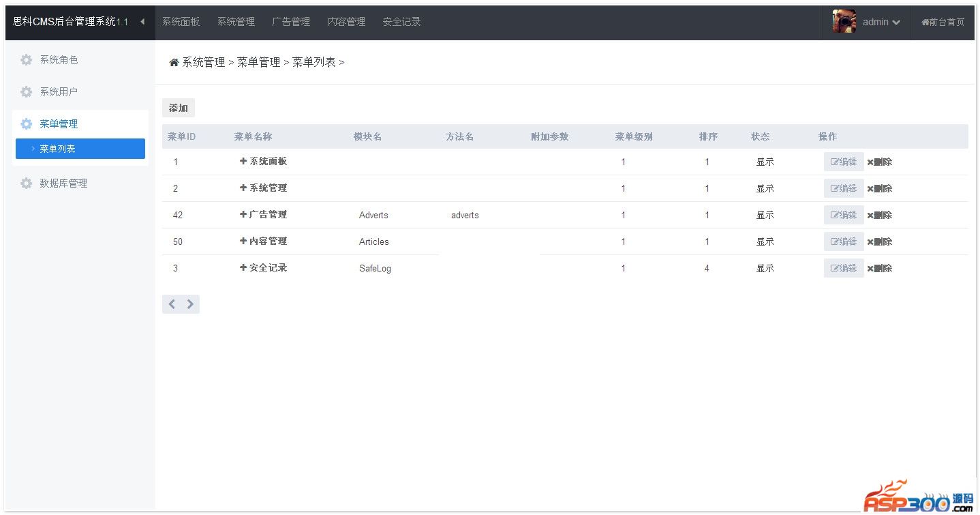Collapse the sidebar with the triangle arrow
This screenshot has width=980, height=515.
(142, 22)
